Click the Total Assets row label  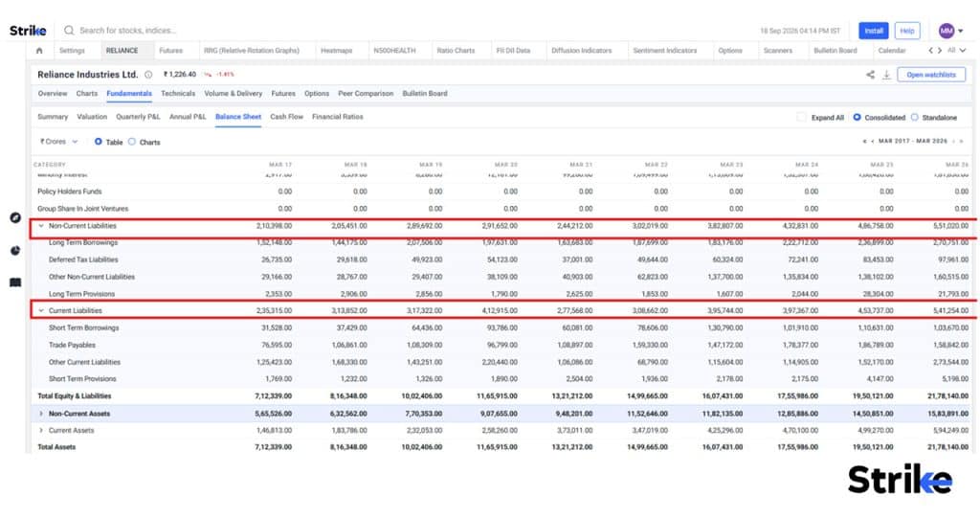(56, 447)
